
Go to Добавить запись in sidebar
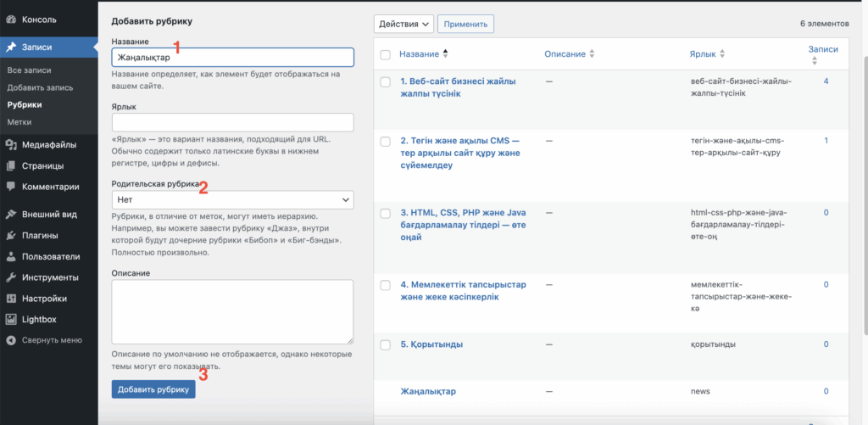pyautogui.click(x=40, y=87)
